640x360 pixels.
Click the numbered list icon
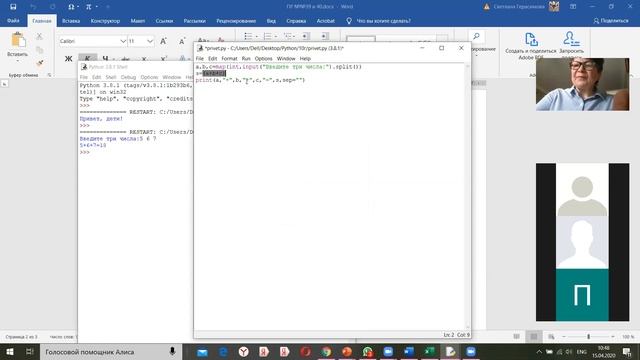(x=268, y=36)
